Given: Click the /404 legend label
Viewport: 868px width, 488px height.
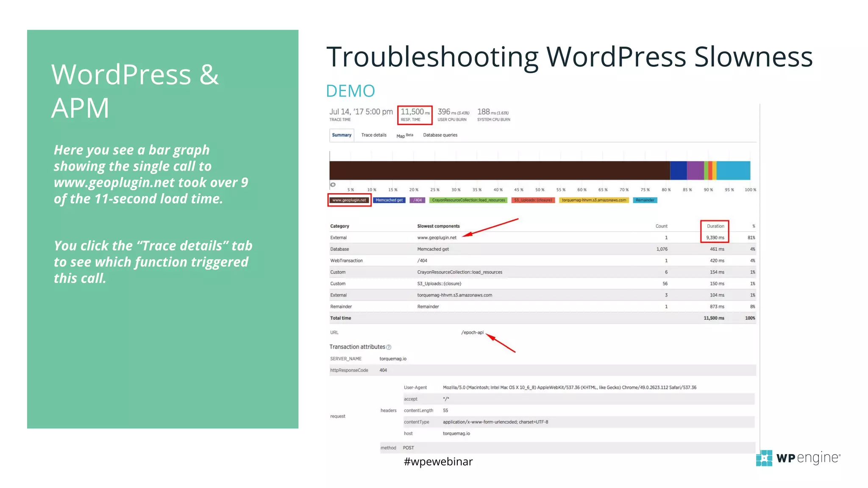Looking at the screenshot, I should 417,200.
